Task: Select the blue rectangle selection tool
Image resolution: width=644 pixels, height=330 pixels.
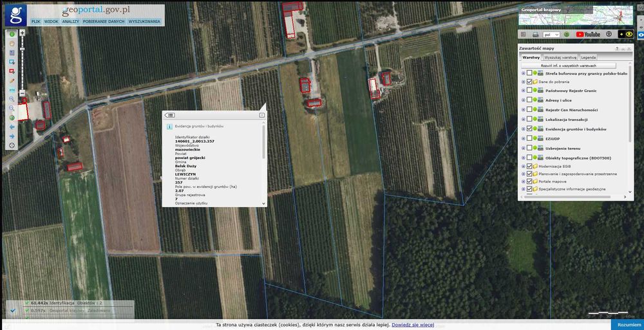Action: (x=12, y=62)
